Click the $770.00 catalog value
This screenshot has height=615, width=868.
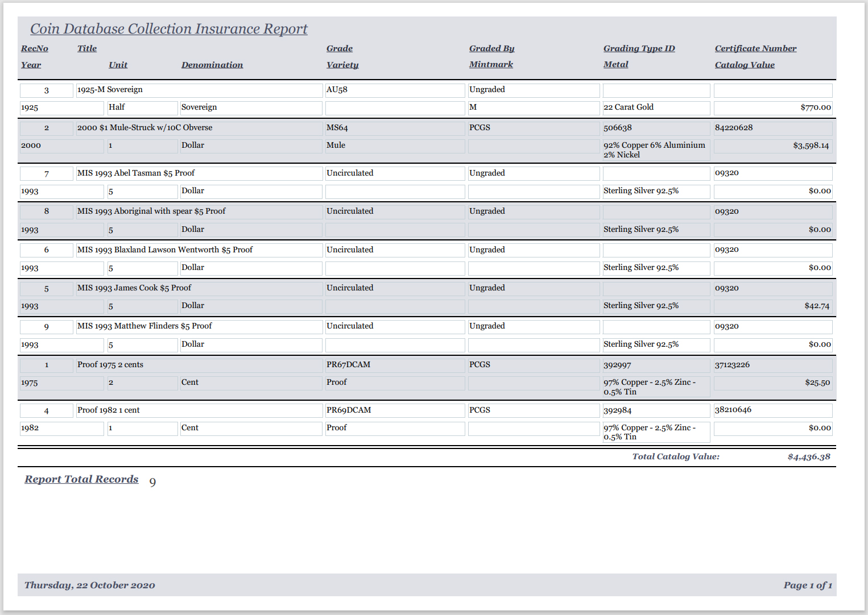(773, 107)
